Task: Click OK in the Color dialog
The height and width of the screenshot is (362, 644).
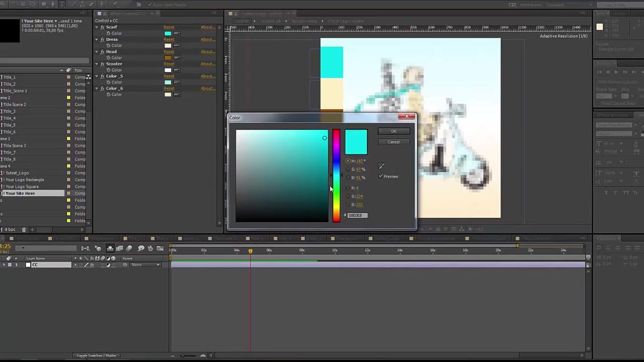Action: pyautogui.click(x=393, y=131)
